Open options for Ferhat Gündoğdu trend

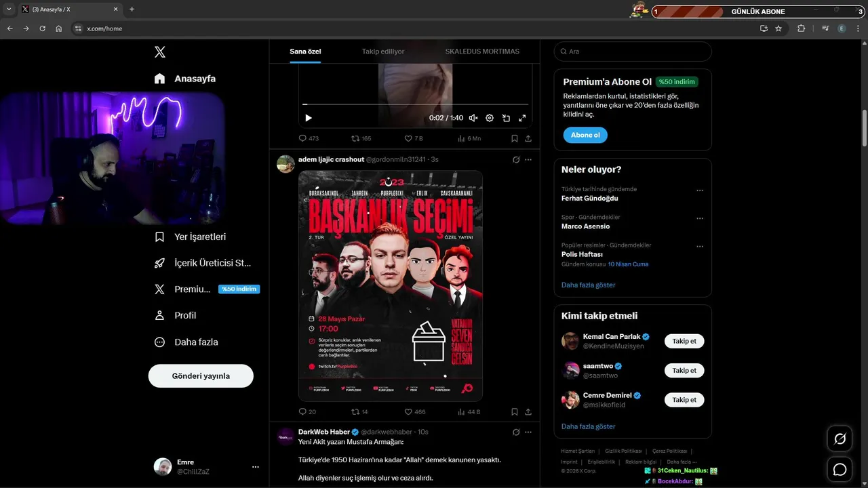[x=700, y=190]
